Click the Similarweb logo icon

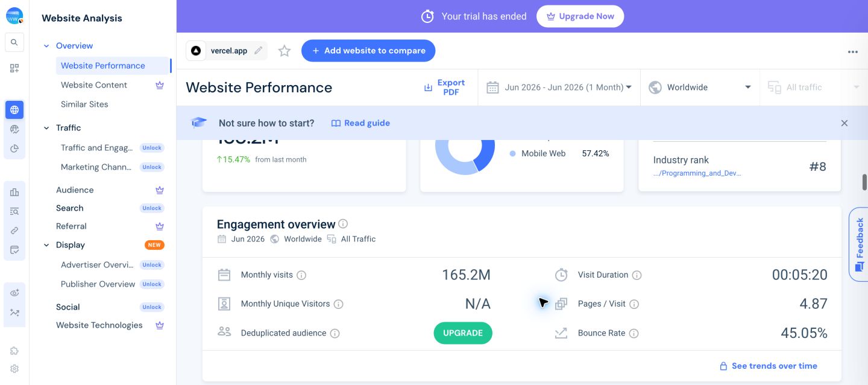coord(14,16)
